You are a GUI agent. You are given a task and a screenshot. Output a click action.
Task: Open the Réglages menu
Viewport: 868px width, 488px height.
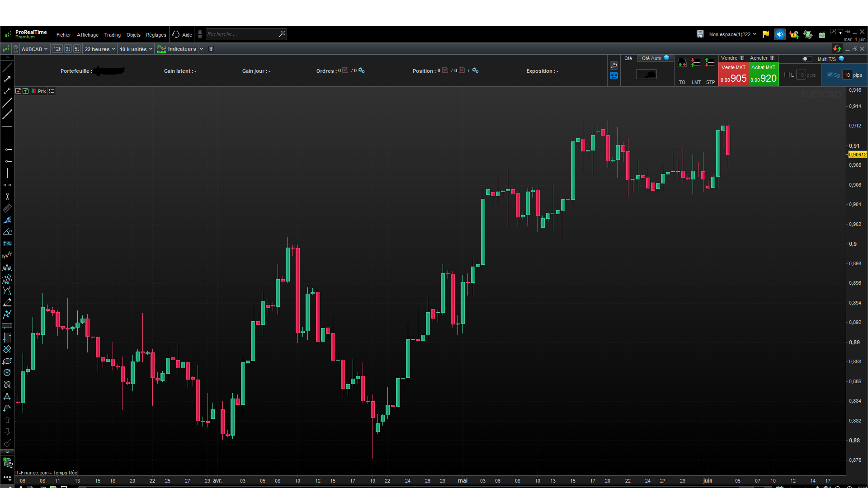(x=156, y=35)
